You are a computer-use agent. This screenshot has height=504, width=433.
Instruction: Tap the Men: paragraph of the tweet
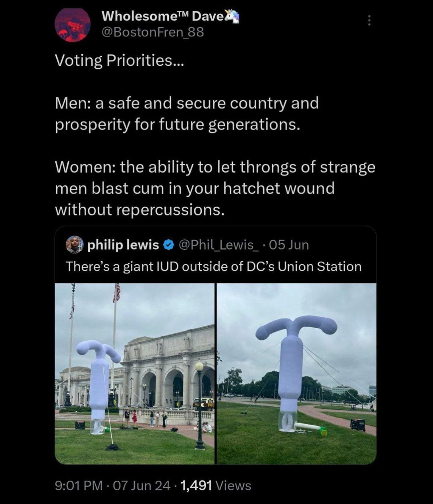click(187, 114)
